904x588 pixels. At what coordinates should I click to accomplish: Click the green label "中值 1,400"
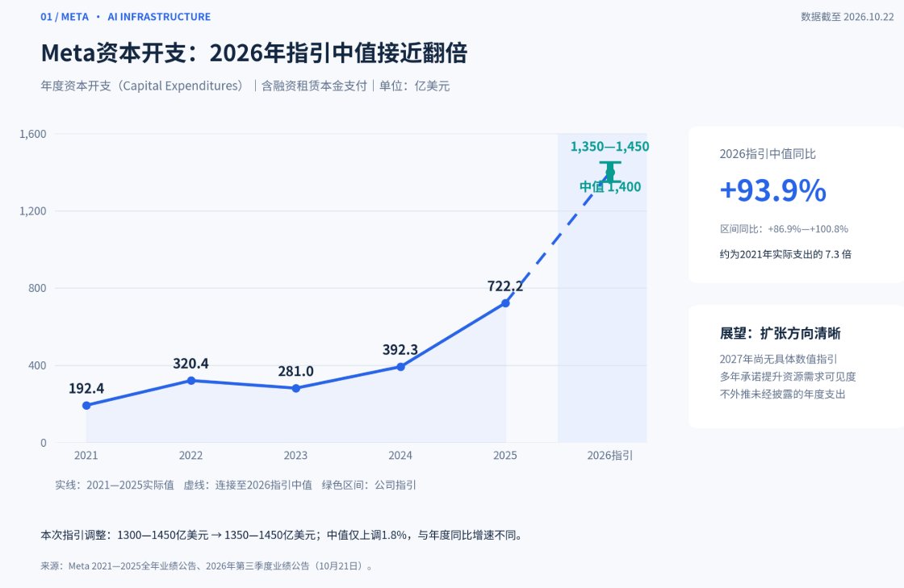(610, 186)
